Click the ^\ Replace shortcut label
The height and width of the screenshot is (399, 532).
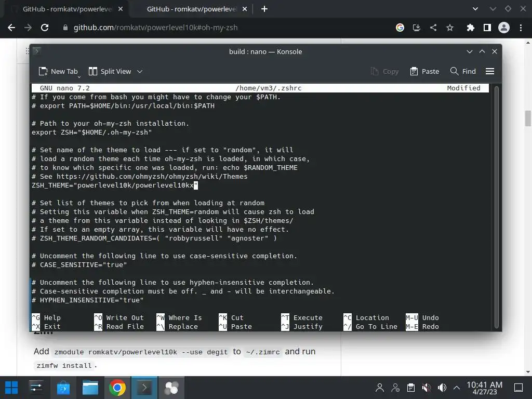[x=177, y=326]
